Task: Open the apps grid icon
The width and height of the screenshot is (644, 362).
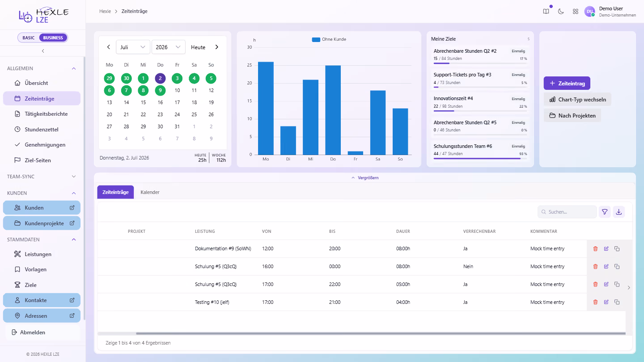Action: (x=576, y=12)
